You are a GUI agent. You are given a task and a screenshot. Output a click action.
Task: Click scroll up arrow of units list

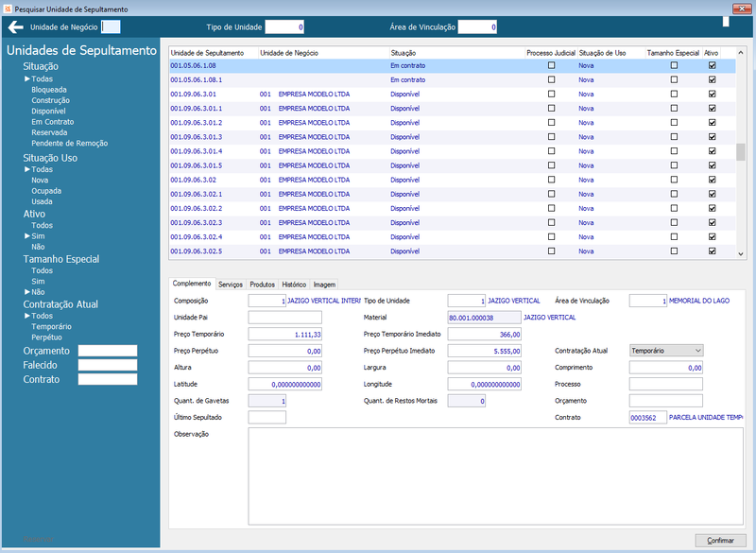pyautogui.click(x=741, y=53)
